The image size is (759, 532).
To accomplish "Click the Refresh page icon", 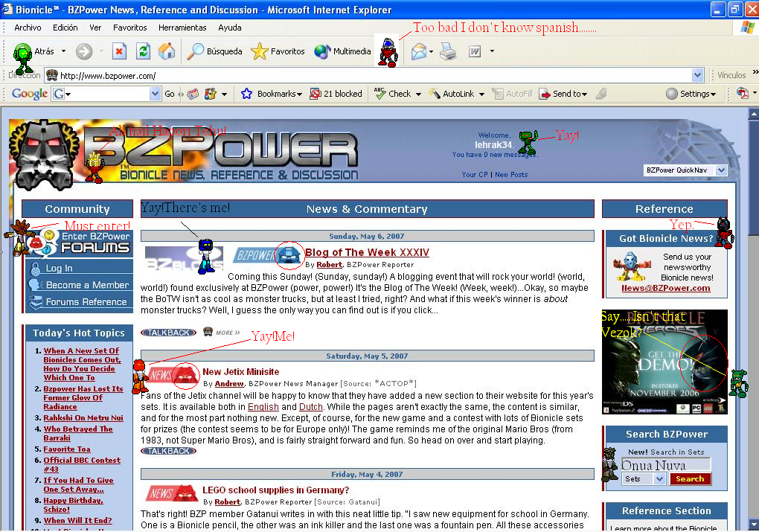I will coord(144,51).
